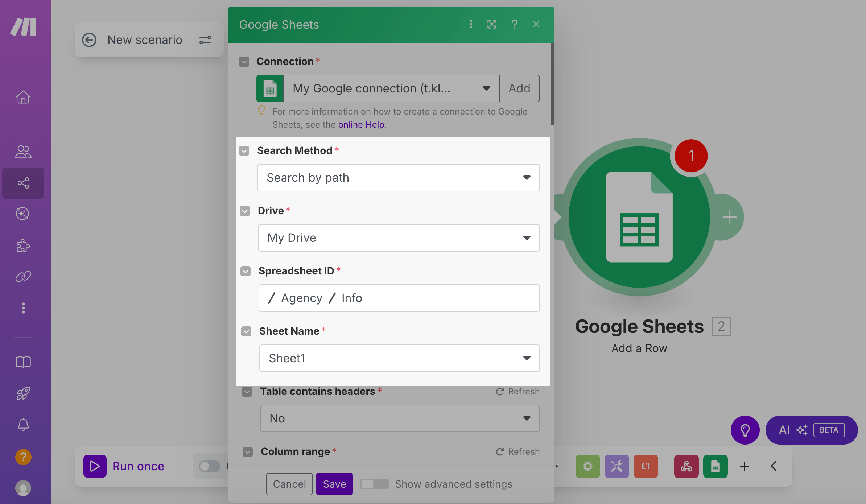Open the Connections link icon in sidebar
Image resolution: width=866 pixels, height=504 pixels.
[x=23, y=277]
